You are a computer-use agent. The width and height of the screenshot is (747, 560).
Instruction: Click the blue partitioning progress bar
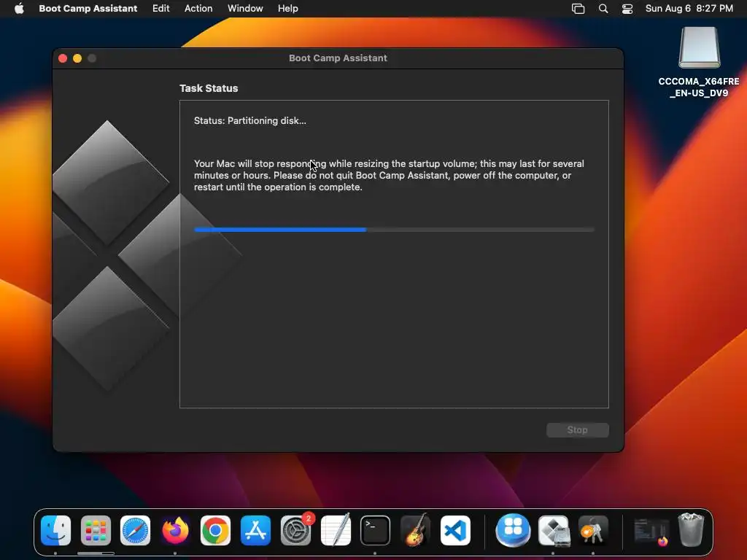[x=394, y=230]
